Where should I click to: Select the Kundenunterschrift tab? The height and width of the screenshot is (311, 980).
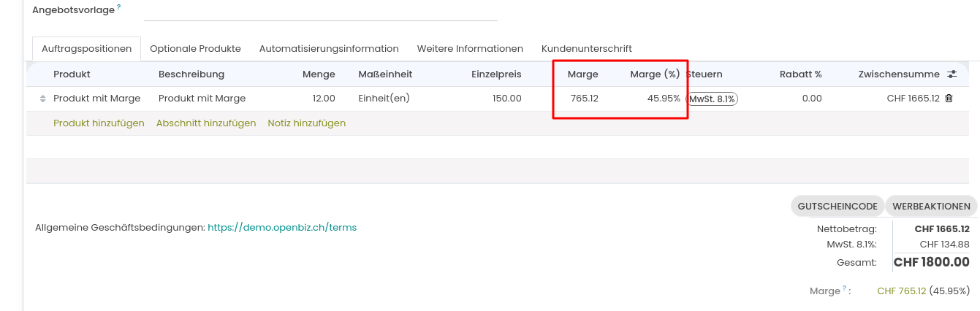click(x=586, y=49)
